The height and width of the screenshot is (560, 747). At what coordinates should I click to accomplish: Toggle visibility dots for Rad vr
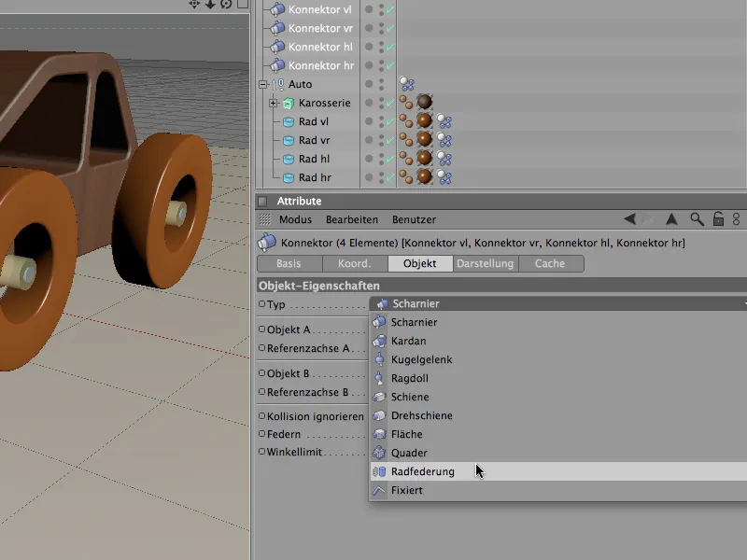(380, 140)
